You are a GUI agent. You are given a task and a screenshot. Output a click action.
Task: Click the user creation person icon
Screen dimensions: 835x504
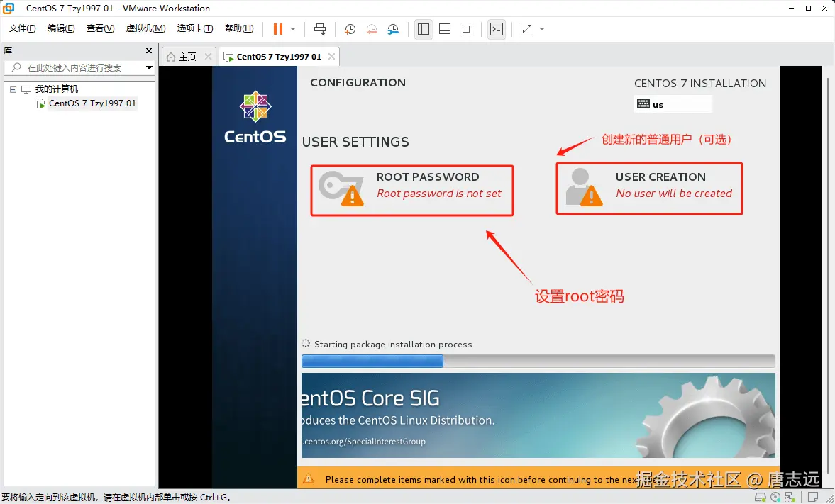tap(584, 187)
